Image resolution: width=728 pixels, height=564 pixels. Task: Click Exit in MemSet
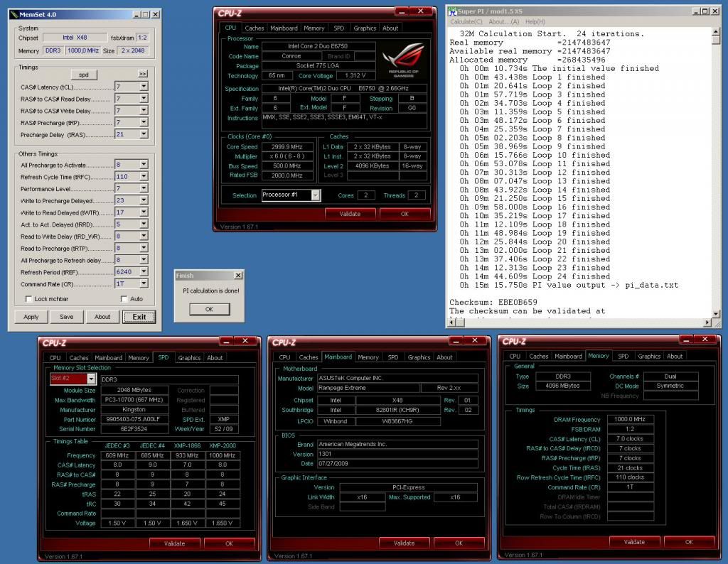pyautogui.click(x=139, y=317)
